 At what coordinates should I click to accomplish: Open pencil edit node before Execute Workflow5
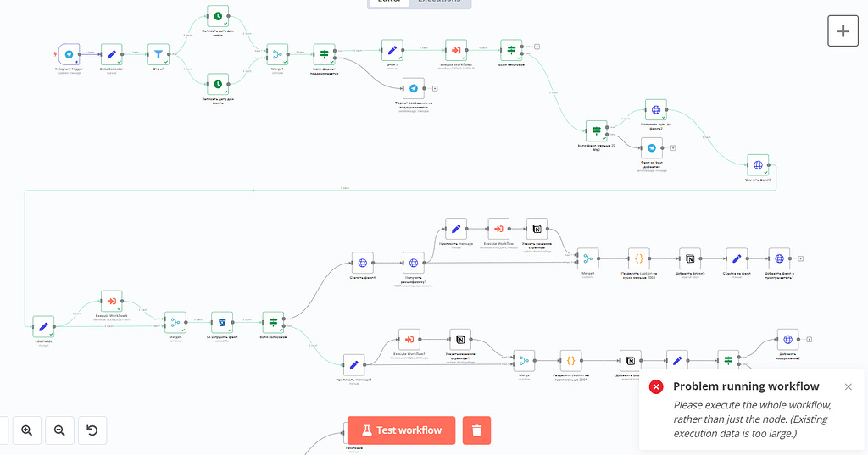(x=392, y=50)
